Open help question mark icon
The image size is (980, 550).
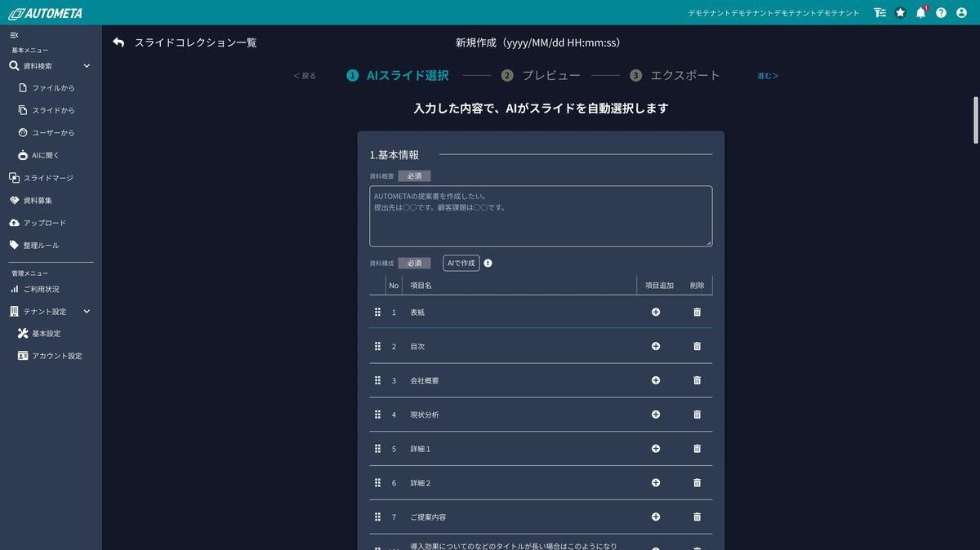click(941, 12)
